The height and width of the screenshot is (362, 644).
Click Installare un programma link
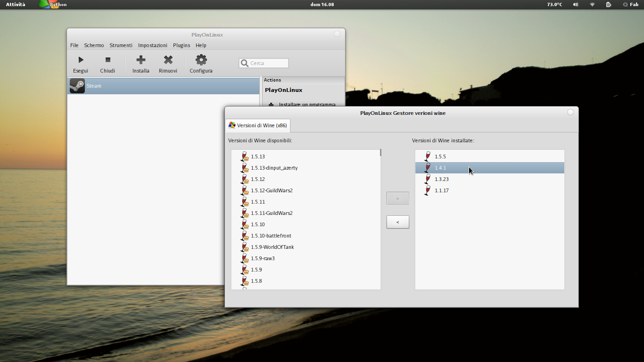(307, 105)
